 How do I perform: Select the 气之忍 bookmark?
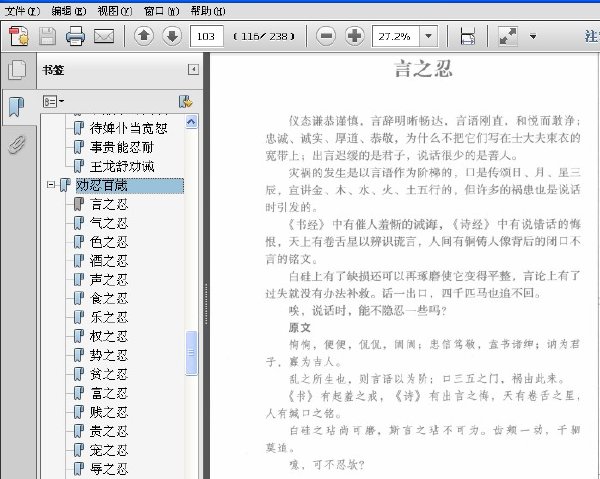coord(109,223)
